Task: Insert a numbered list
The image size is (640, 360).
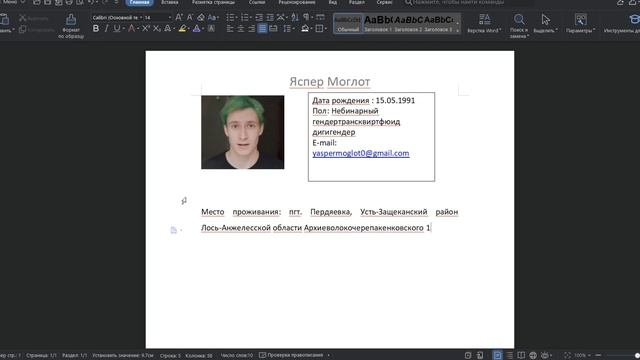Action: (245, 18)
